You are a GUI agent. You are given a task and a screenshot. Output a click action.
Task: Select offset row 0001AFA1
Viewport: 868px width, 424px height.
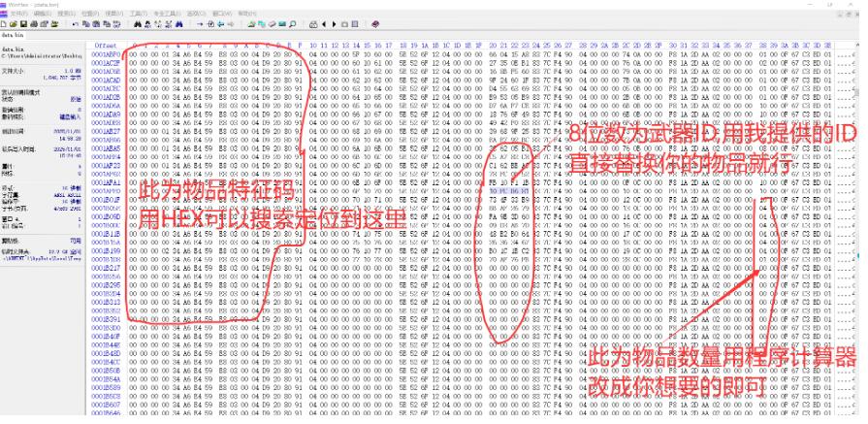point(105,182)
